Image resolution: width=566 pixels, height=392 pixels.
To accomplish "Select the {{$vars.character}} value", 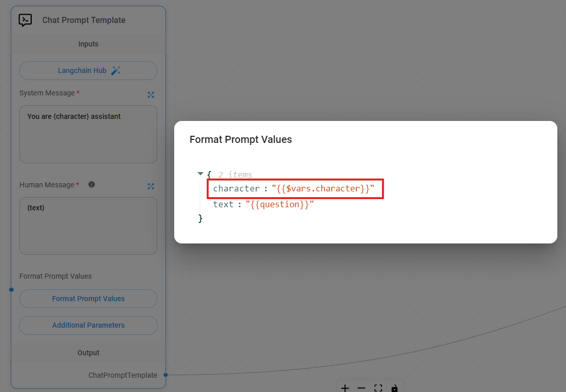I will [x=323, y=189].
